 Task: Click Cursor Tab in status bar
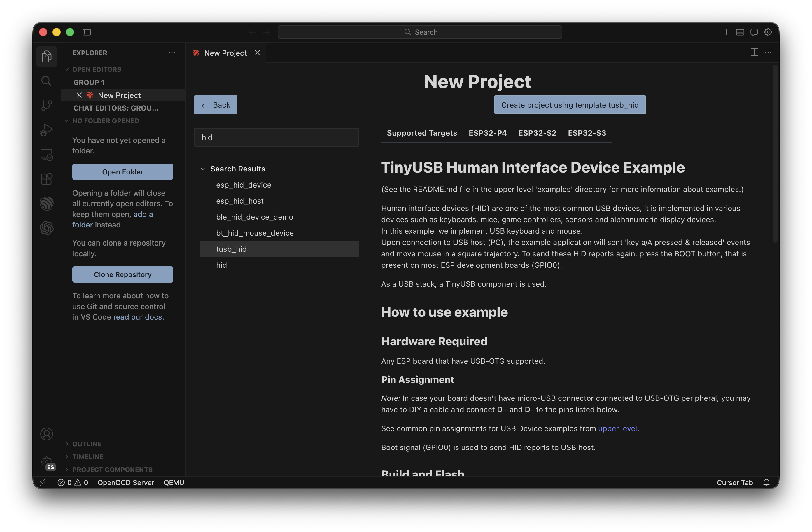pyautogui.click(x=734, y=482)
